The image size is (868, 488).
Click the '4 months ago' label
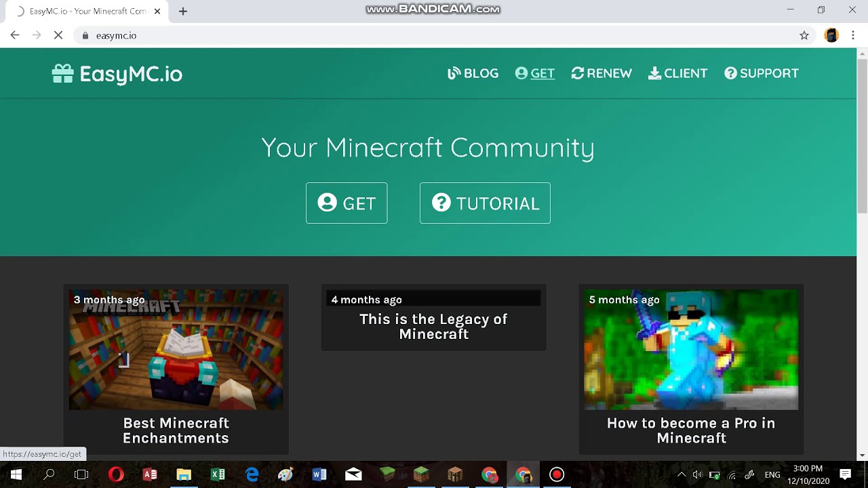click(366, 300)
